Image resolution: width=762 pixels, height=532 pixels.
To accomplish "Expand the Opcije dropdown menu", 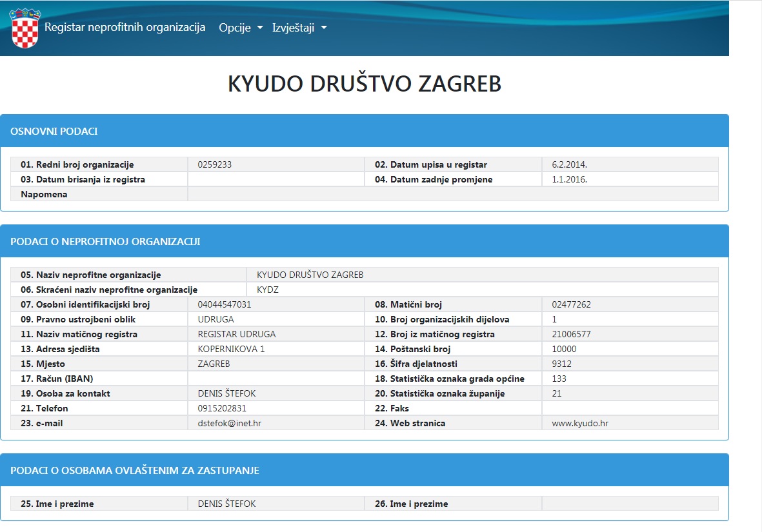I will point(241,28).
